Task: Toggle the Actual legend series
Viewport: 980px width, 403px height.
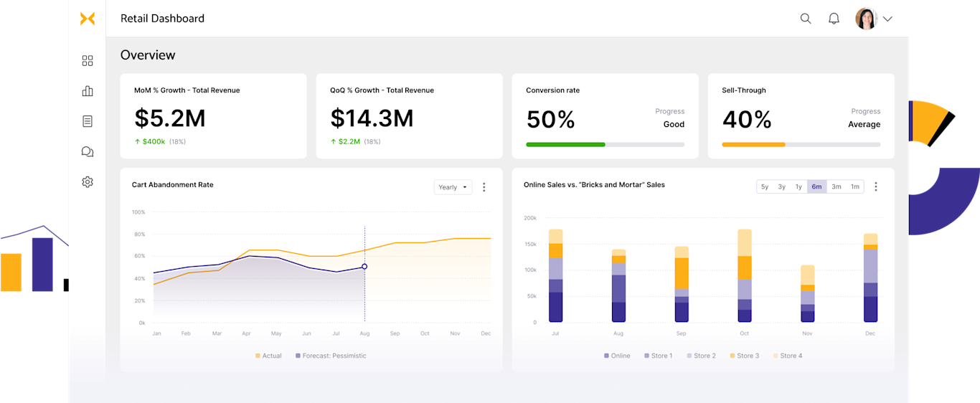Action: pos(268,356)
